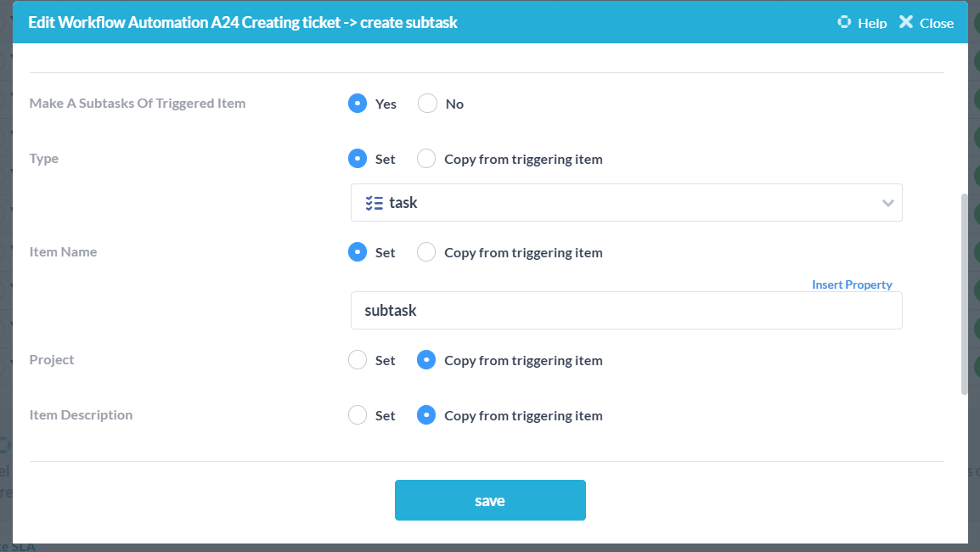Select Yes for Make A Subtasks Of Triggered Item
Viewport: 980px width, 552px height.
(x=358, y=103)
